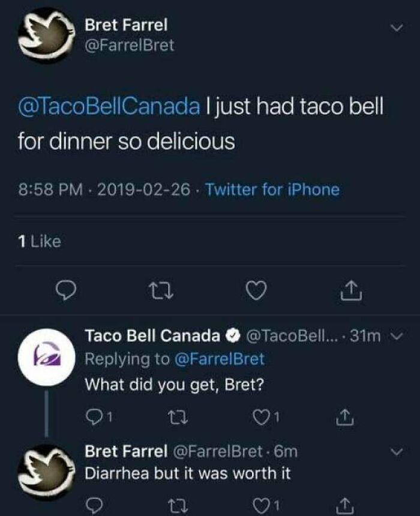The image size is (420, 516).
Task: Click Taco Bell Canada's verified badge
Action: coord(231,332)
